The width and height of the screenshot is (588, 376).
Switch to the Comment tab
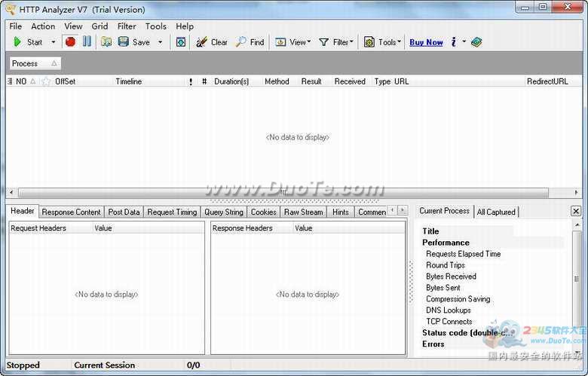pyautogui.click(x=372, y=212)
